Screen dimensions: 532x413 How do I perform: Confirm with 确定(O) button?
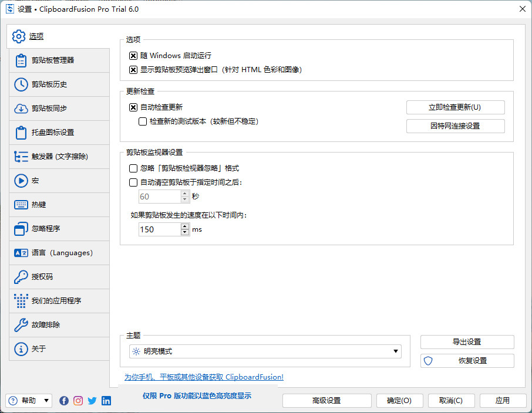[400, 401]
